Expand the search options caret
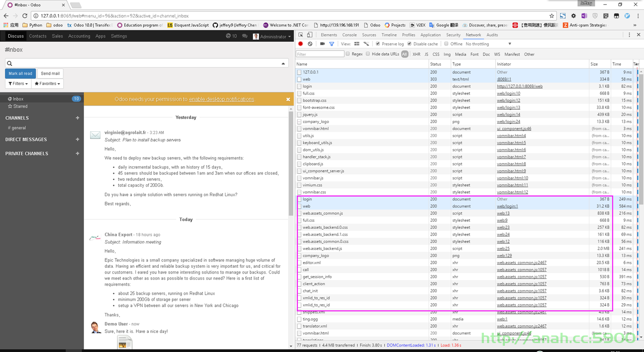 [x=283, y=64]
